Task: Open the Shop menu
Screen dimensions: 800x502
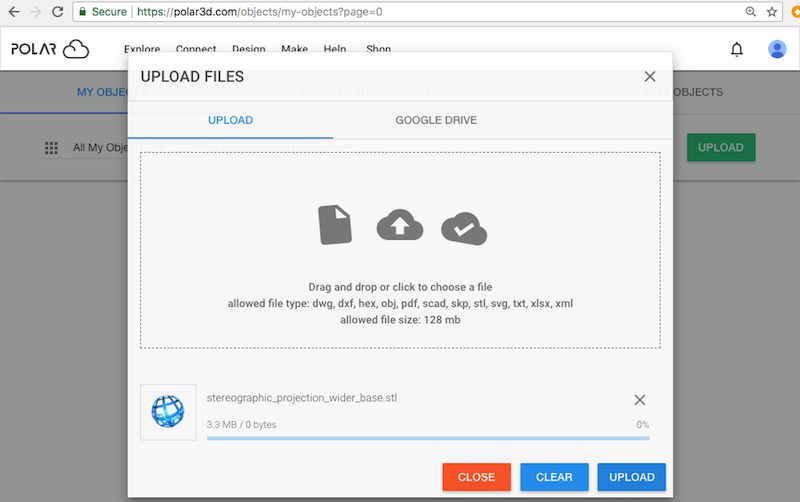Action: click(379, 49)
